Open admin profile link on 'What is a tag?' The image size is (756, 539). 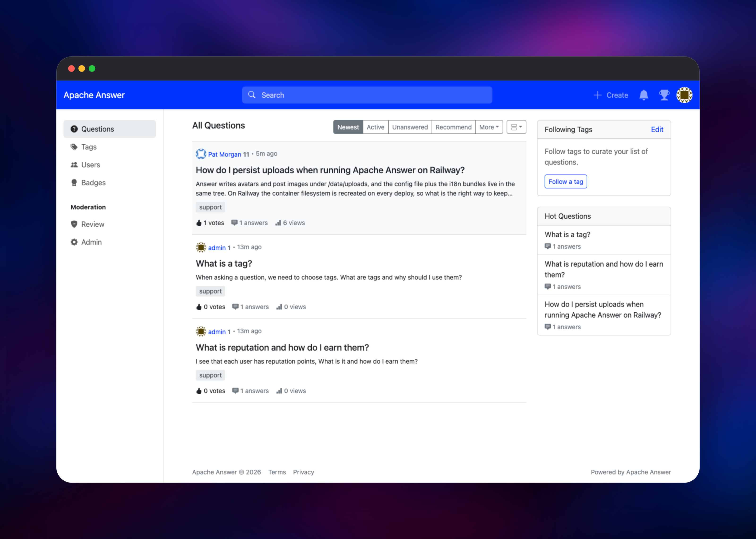point(217,248)
